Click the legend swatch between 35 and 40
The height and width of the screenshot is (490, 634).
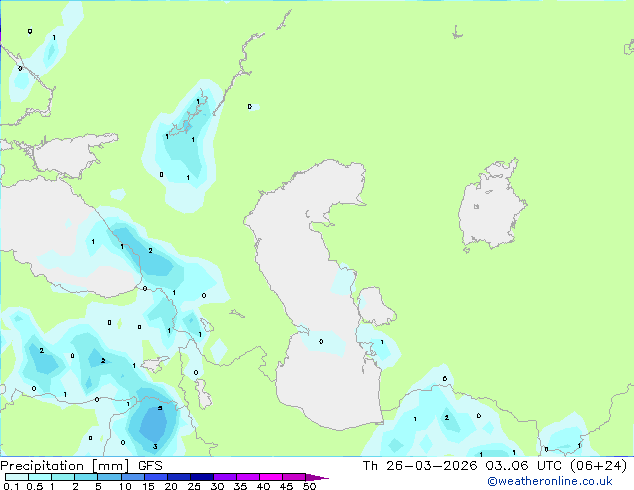point(248,477)
